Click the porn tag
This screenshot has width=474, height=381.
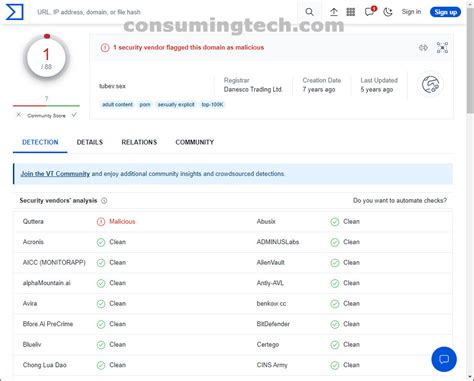[145, 105]
